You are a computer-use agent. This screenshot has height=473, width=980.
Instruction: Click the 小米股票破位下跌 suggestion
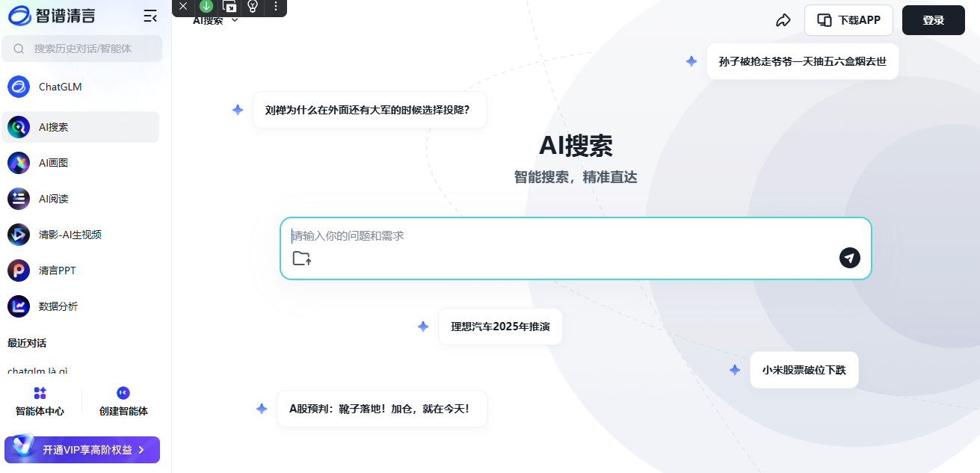click(x=804, y=370)
